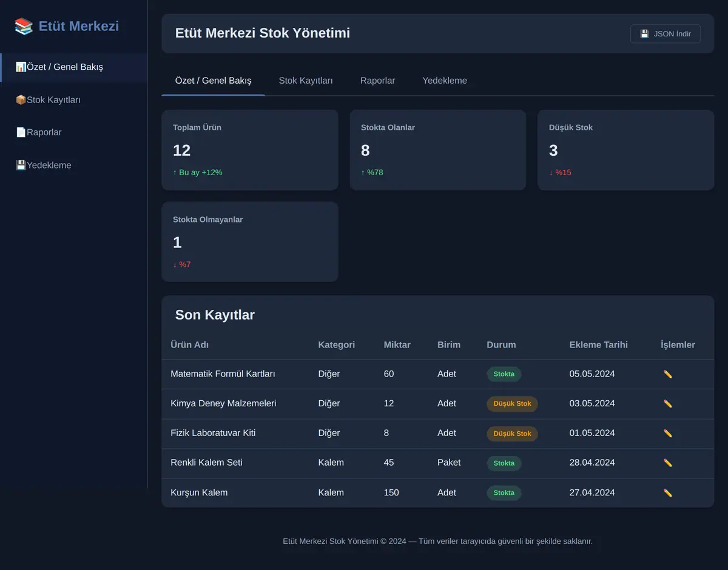Switch to the Stok Kayıtları tab
The width and height of the screenshot is (728, 570).
[306, 81]
